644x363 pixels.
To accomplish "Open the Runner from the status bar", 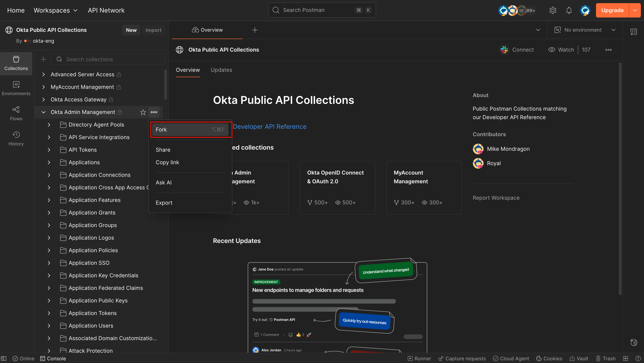I will pos(420,358).
